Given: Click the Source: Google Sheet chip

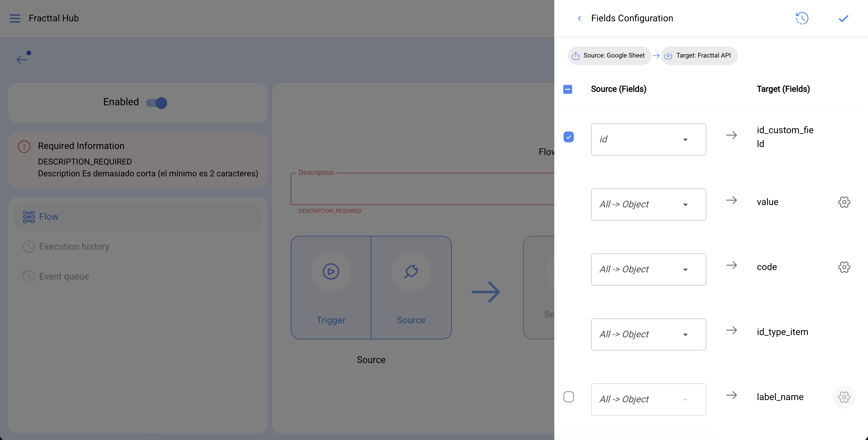Looking at the screenshot, I should coord(609,56).
